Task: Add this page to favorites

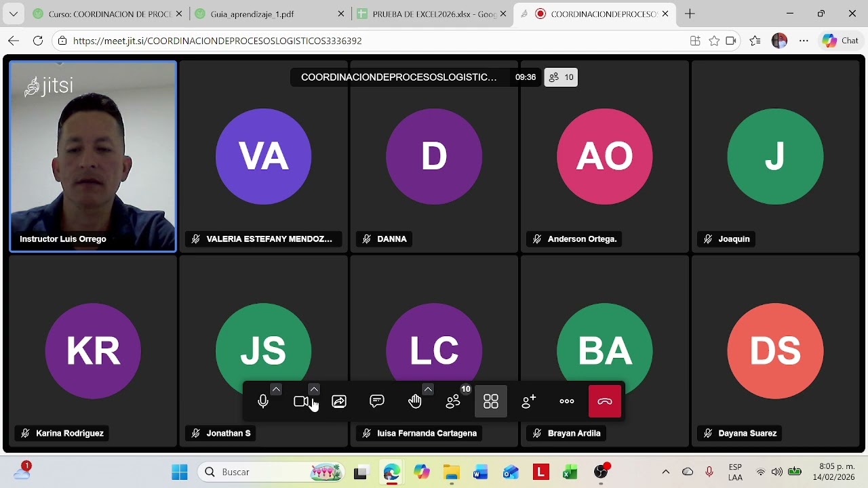Action: coord(714,41)
